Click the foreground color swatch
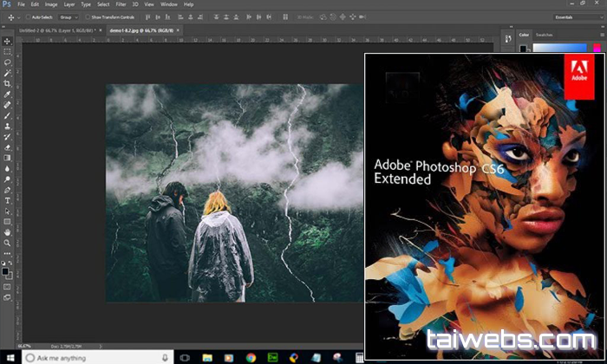 [x=5, y=269]
